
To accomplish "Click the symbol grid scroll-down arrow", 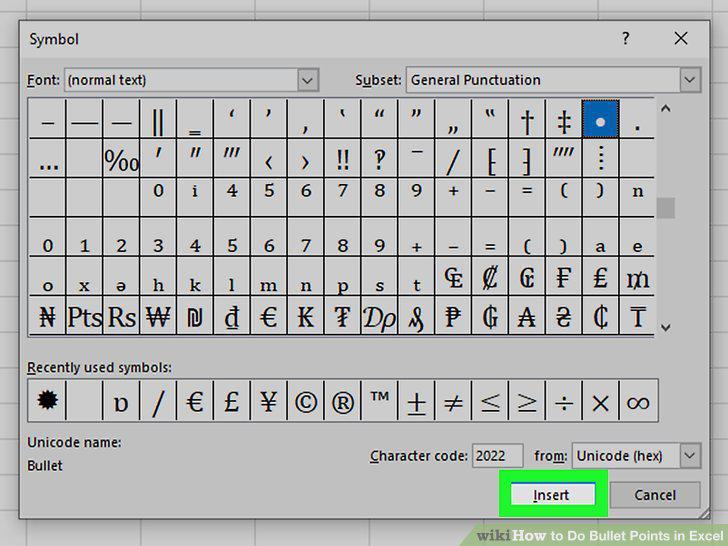I will pyautogui.click(x=665, y=327).
